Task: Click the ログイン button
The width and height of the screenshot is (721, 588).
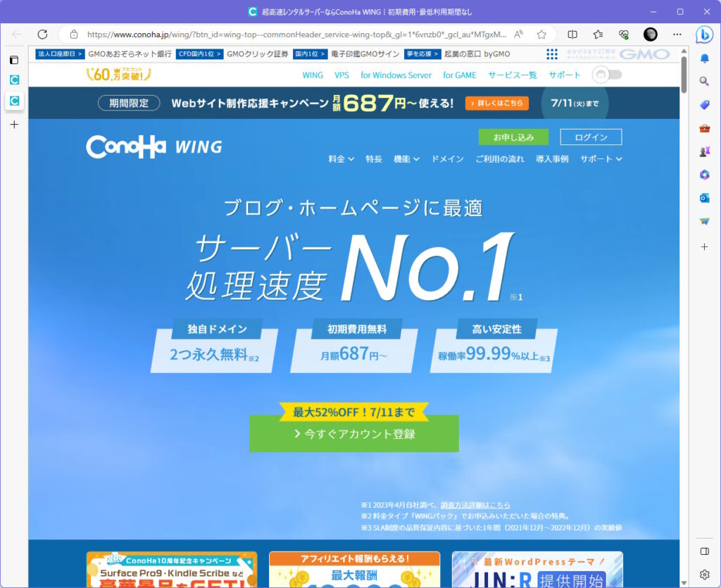Action: click(x=591, y=137)
